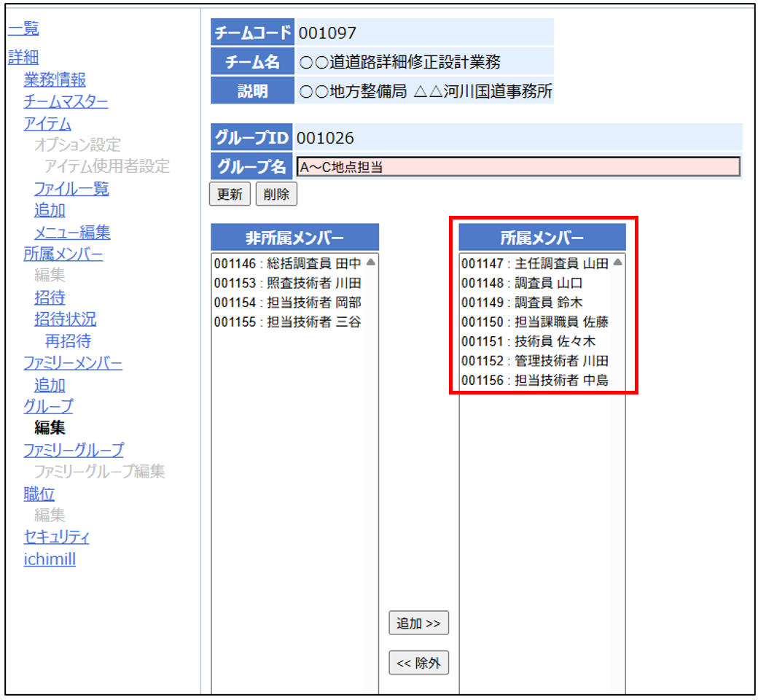Open the 一覧 link
Screen dimensions: 766x700
[x=23, y=29]
